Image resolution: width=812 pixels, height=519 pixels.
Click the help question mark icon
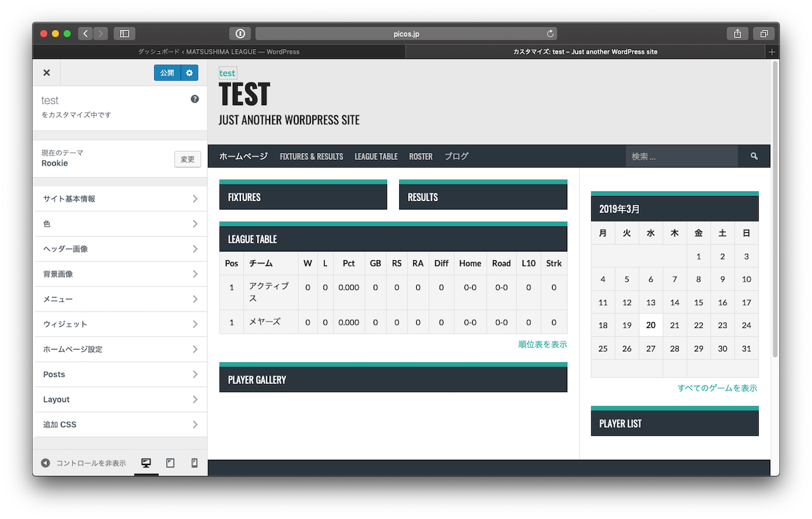pos(195,99)
